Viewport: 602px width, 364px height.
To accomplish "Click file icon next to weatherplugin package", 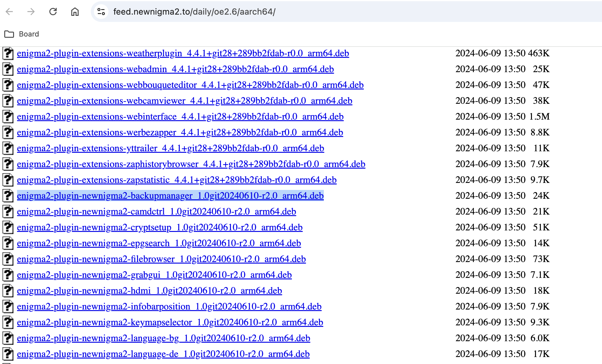I will [8, 54].
